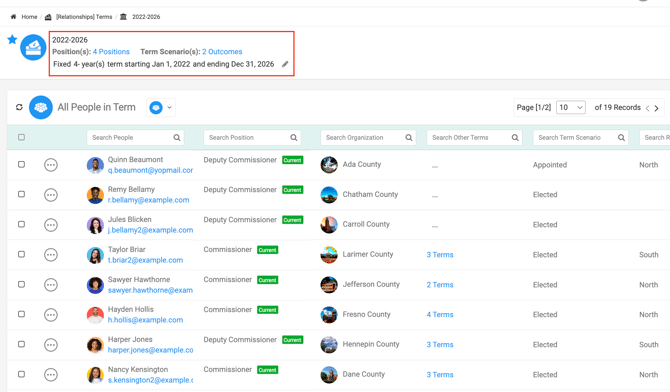Open Hayden Hollis's profile avatar

pyautogui.click(x=95, y=315)
